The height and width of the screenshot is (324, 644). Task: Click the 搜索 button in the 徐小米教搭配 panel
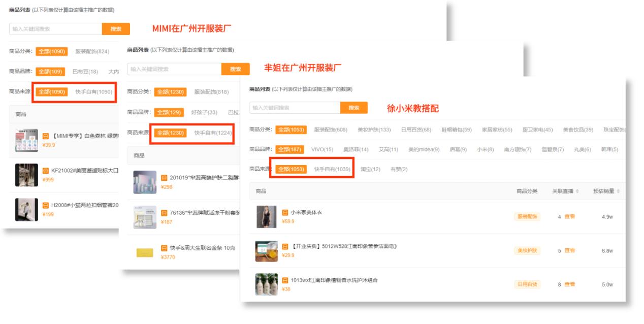355,108
